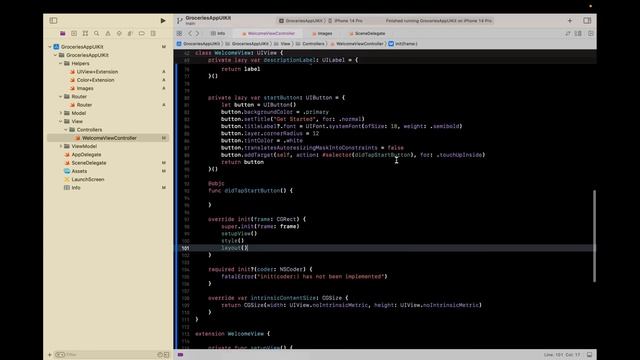This screenshot has width=640, height=360.
Task: Click GroceriesAppUIKit project in the jump bar
Action: (x=198, y=44)
